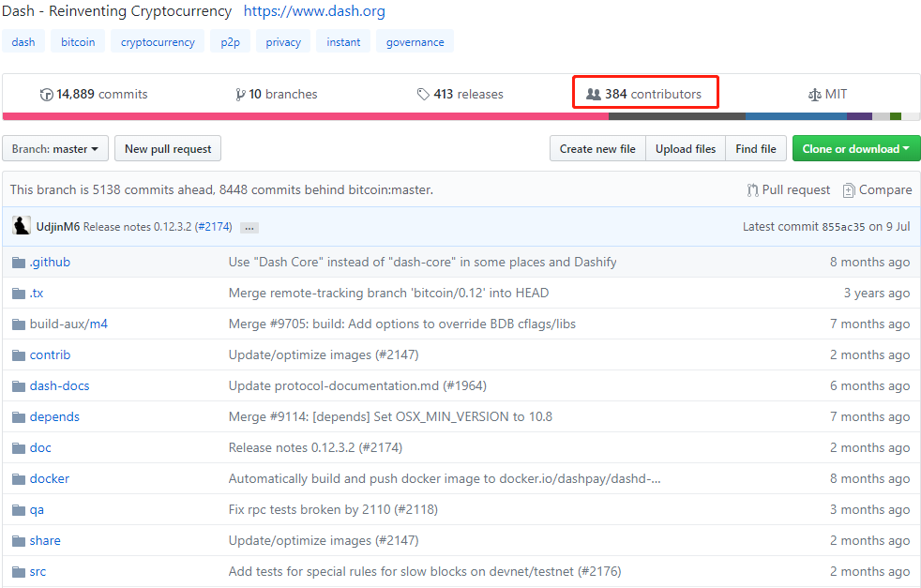This screenshot has width=921, height=588.
Task: Open the Clone or download dropdown
Action: click(856, 148)
